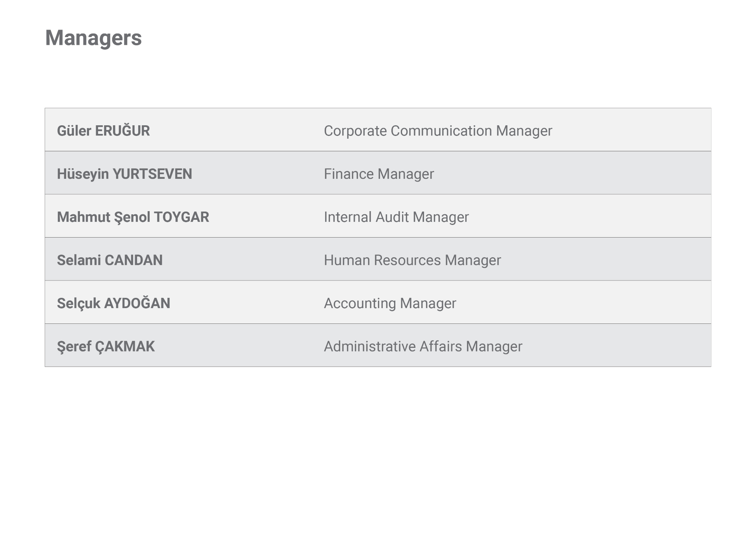Click the surname CANDAN
The image size is (756, 535).
click(x=133, y=260)
